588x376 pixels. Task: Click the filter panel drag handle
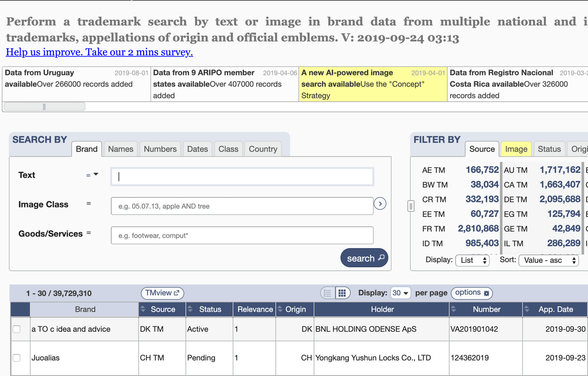coord(411,205)
